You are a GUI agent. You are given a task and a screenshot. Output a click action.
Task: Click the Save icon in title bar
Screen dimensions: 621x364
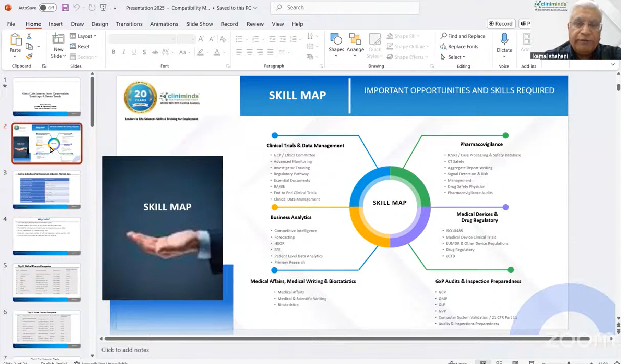65,8
